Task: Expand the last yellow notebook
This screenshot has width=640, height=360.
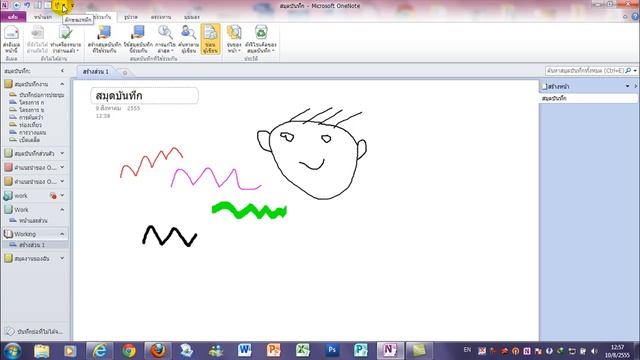Action: [x=62, y=258]
